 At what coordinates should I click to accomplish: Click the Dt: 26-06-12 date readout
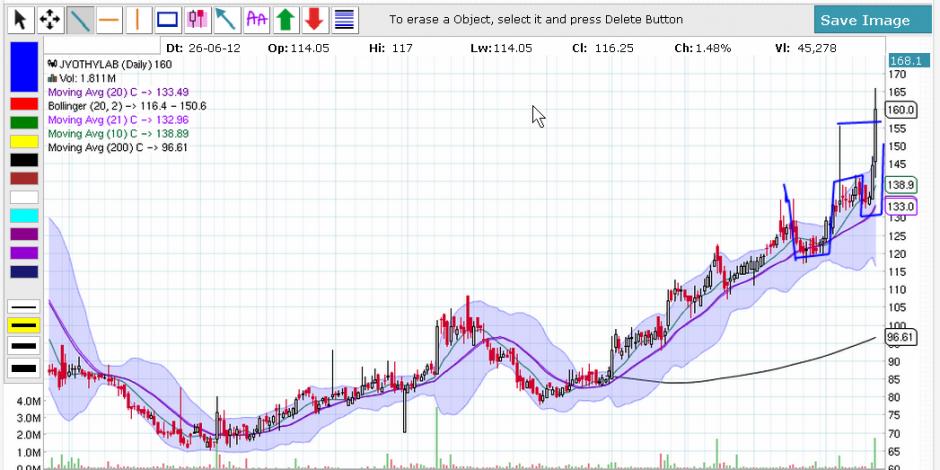(203, 49)
